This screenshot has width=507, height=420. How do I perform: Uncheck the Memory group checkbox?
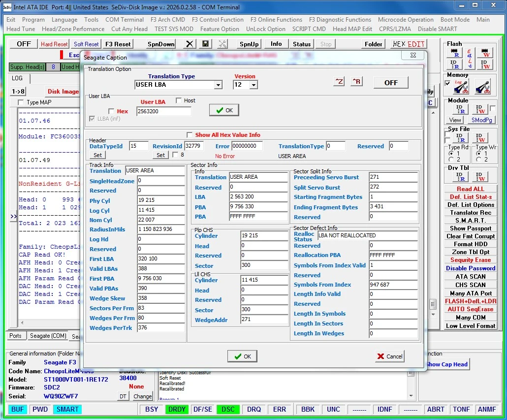[x=447, y=83]
